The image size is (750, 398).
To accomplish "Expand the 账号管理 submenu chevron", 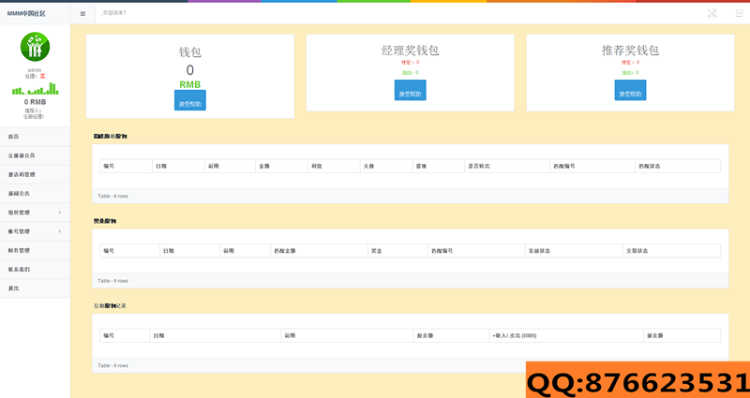I will click(x=60, y=232).
